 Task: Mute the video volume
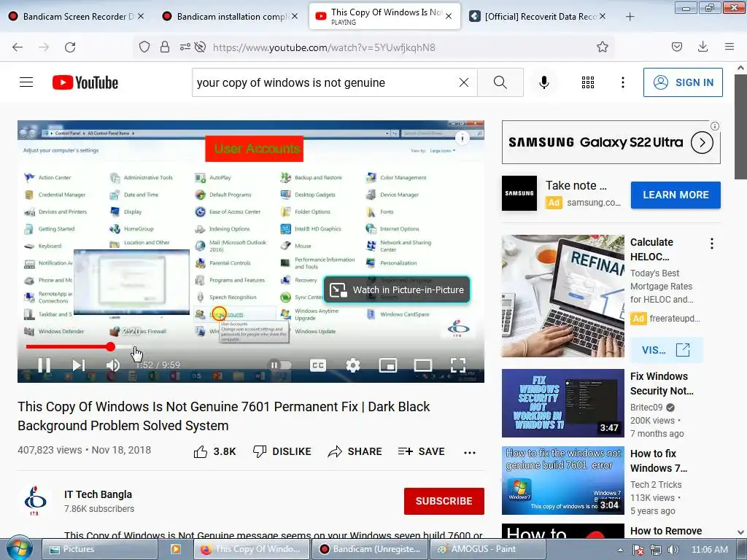point(113,365)
